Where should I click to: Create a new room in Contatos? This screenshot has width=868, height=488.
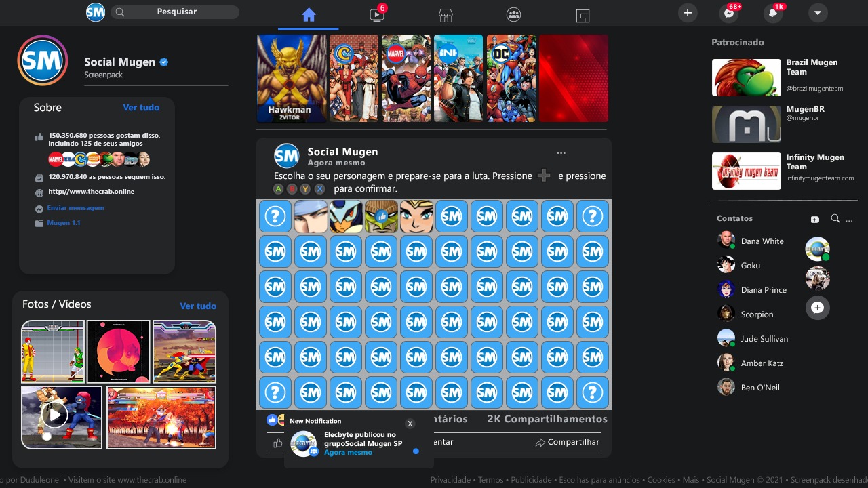[814, 218]
